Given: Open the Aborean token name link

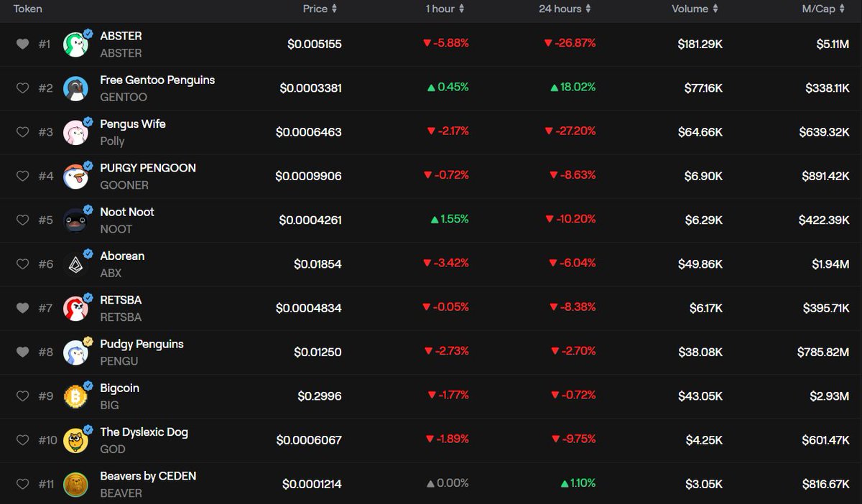Looking at the screenshot, I should point(122,256).
